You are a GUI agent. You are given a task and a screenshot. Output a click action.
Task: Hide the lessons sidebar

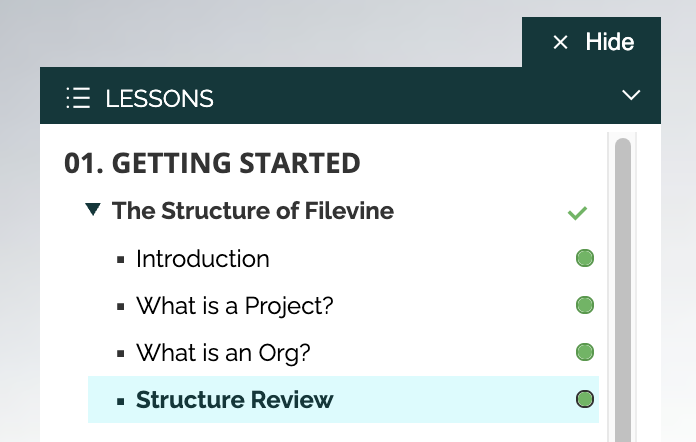[591, 42]
